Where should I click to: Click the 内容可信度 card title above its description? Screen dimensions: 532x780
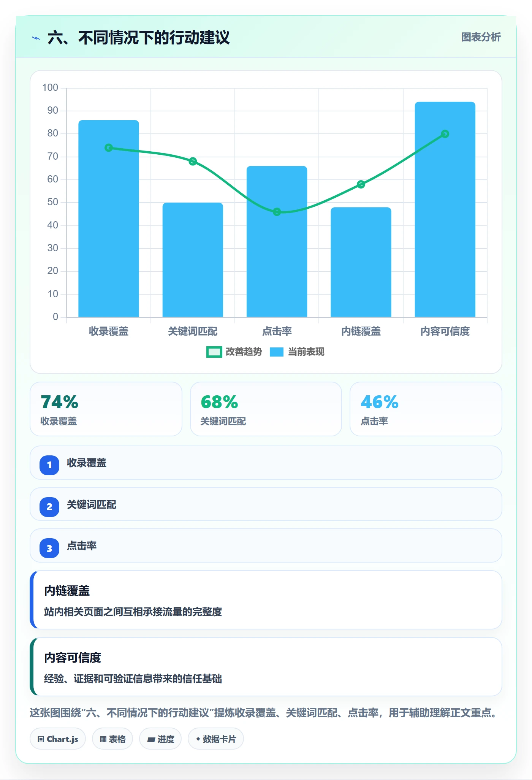click(x=73, y=658)
